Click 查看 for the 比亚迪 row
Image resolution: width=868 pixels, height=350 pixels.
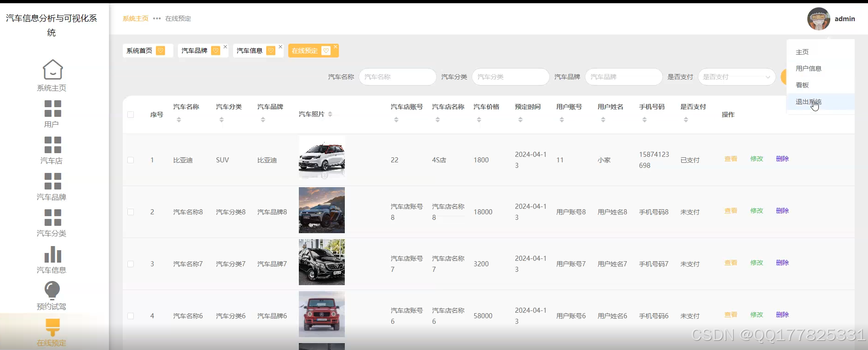pyautogui.click(x=731, y=159)
